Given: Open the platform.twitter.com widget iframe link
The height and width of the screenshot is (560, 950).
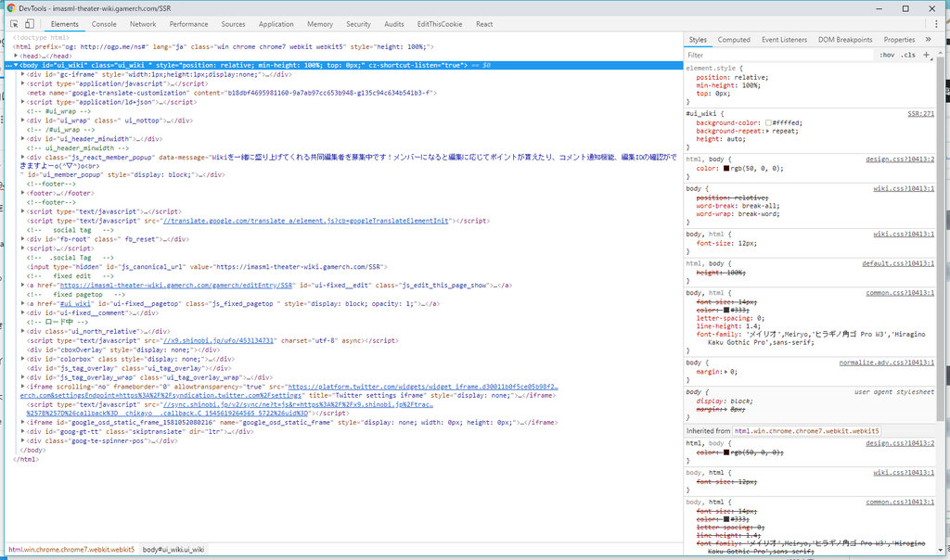Looking at the screenshot, I should [x=422, y=387].
